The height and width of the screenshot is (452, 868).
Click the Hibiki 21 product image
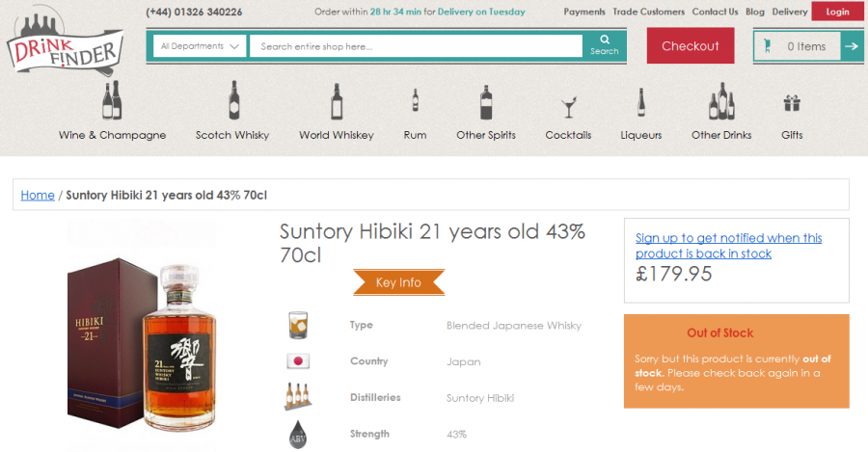tap(145, 337)
